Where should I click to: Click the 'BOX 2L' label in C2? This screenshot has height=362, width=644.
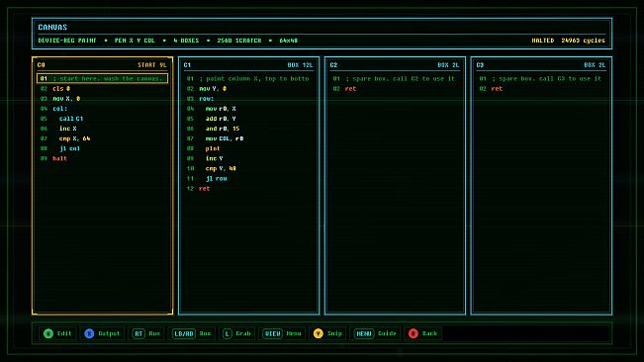(448, 65)
